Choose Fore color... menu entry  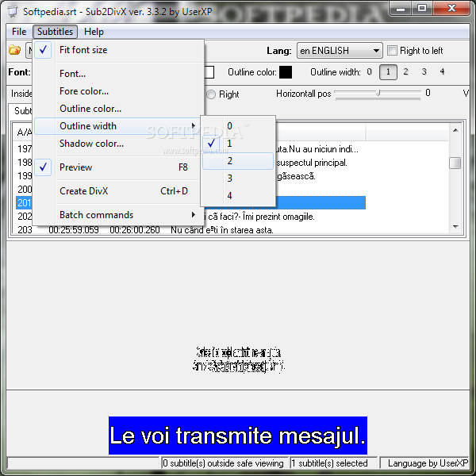coord(117,91)
